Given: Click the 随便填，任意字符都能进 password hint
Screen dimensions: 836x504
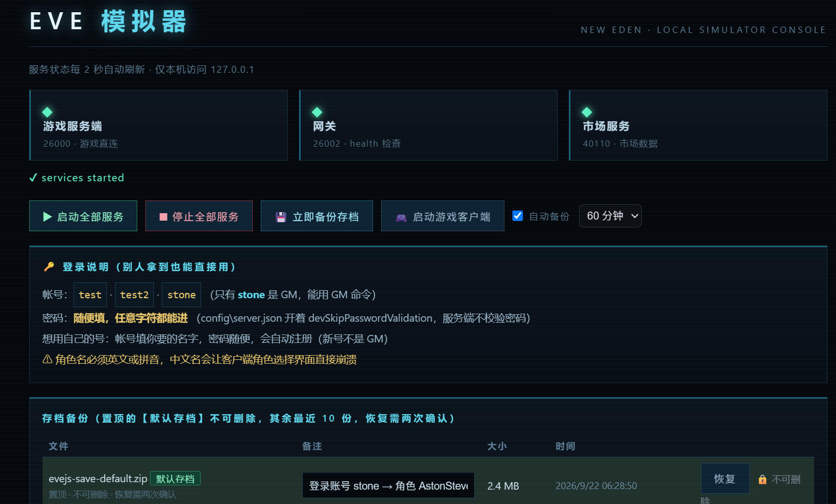Looking at the screenshot, I should [x=130, y=318].
